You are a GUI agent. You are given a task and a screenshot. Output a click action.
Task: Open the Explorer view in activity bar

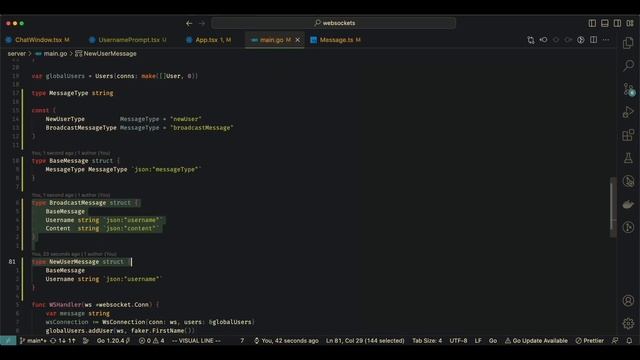628,43
